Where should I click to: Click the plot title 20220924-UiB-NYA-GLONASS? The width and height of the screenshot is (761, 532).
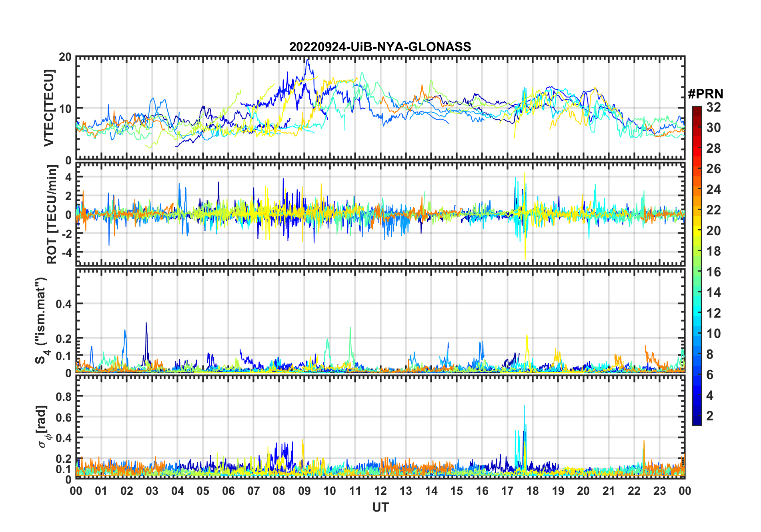(380, 47)
